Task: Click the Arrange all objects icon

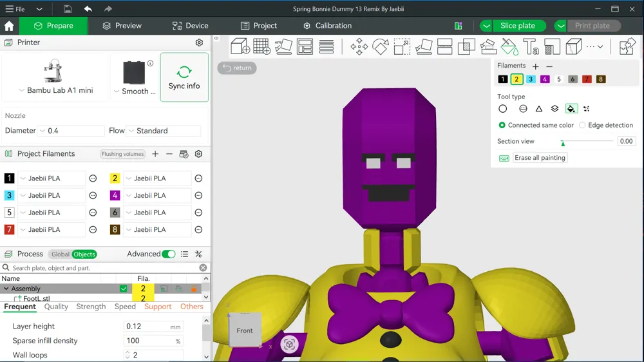Action: [x=305, y=46]
